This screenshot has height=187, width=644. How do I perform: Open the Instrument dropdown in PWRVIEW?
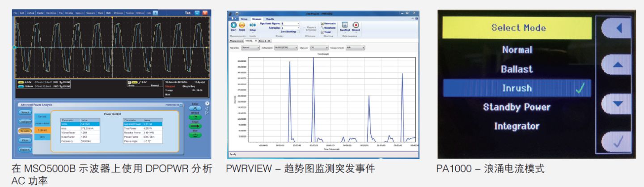pos(286,47)
